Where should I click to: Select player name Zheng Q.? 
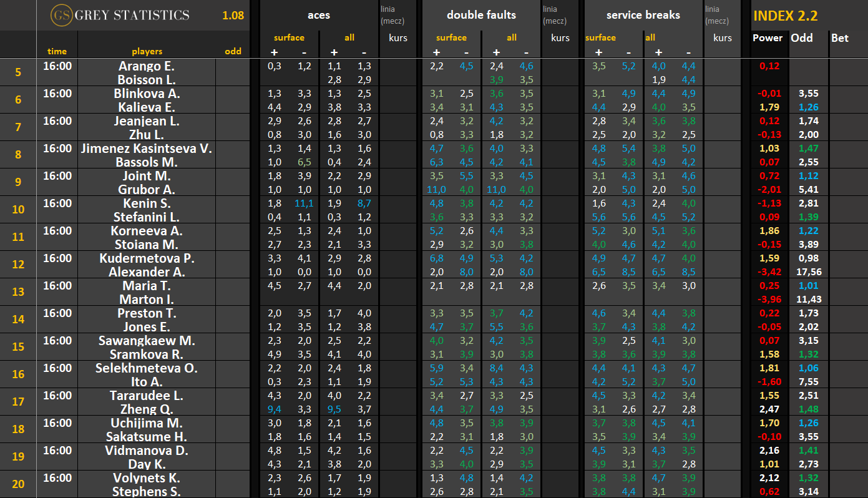pos(147,409)
